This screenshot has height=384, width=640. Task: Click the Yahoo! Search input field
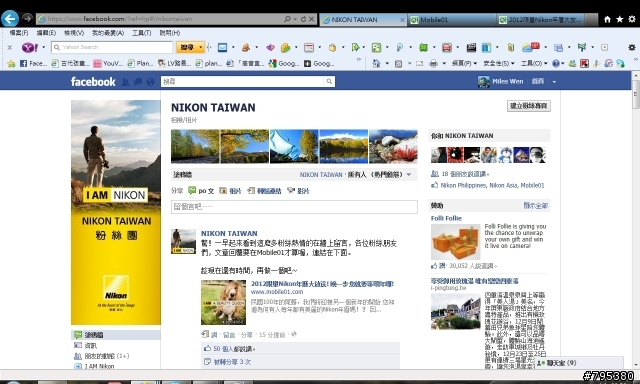pos(112,47)
